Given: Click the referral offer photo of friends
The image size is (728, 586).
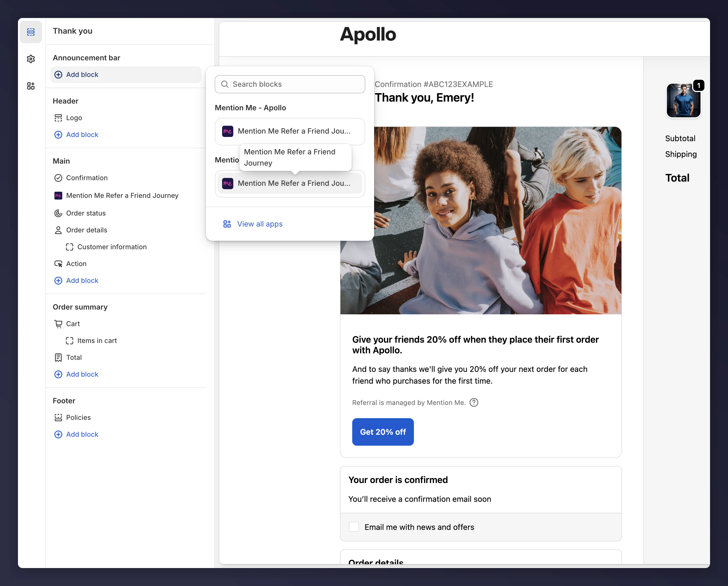Looking at the screenshot, I should [481, 221].
